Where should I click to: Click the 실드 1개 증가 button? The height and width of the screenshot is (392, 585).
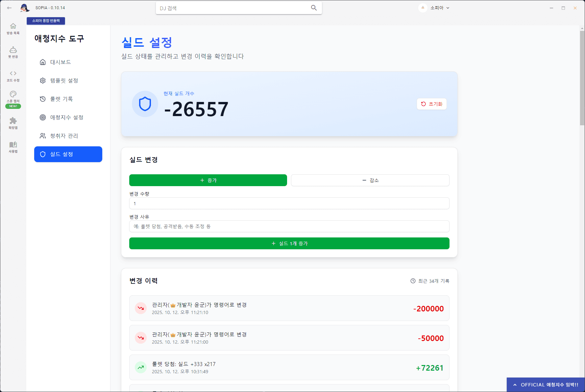tap(289, 243)
